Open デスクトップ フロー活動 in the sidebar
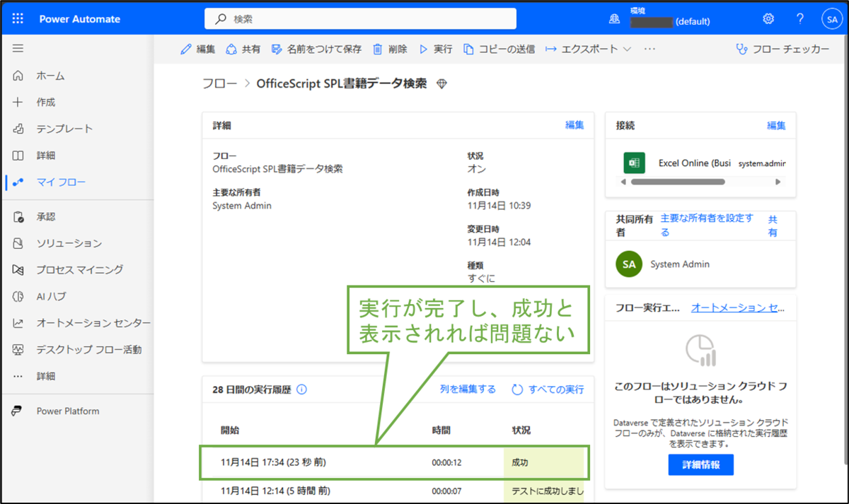849x504 pixels. (x=89, y=349)
